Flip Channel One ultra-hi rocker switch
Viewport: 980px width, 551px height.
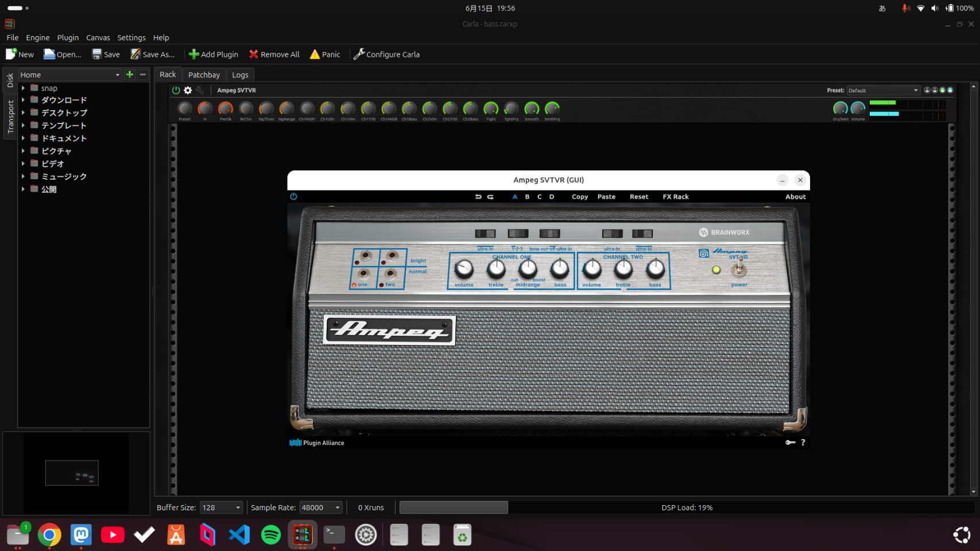[x=485, y=234]
